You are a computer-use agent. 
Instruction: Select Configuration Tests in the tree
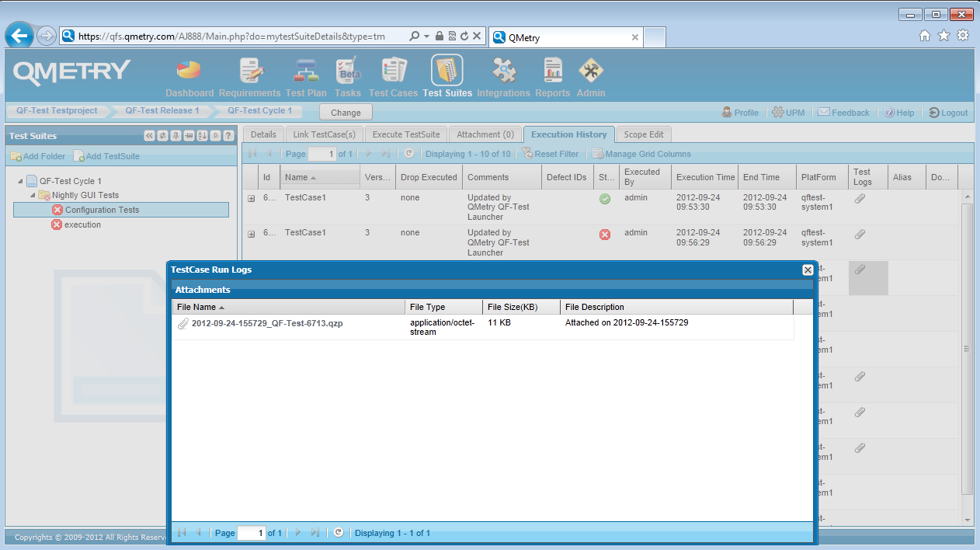(x=121, y=210)
